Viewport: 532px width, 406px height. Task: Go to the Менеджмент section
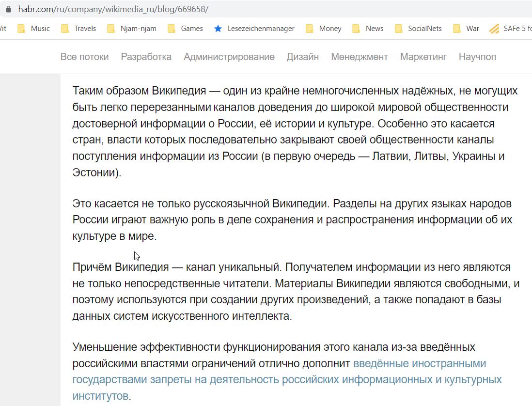point(360,57)
